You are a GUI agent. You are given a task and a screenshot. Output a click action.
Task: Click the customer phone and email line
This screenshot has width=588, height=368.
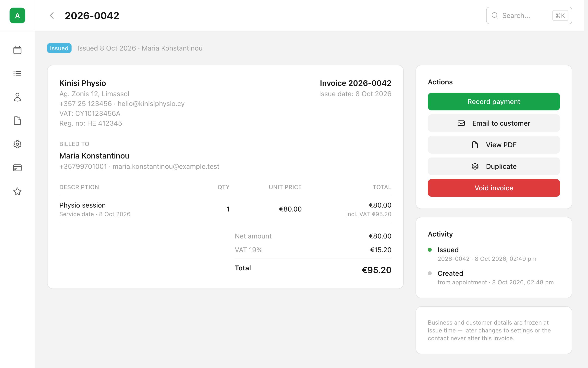139,166
